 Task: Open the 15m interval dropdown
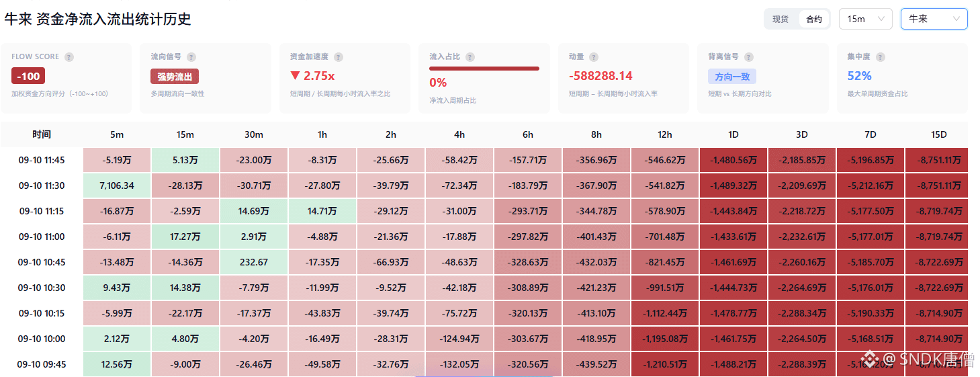865,19
